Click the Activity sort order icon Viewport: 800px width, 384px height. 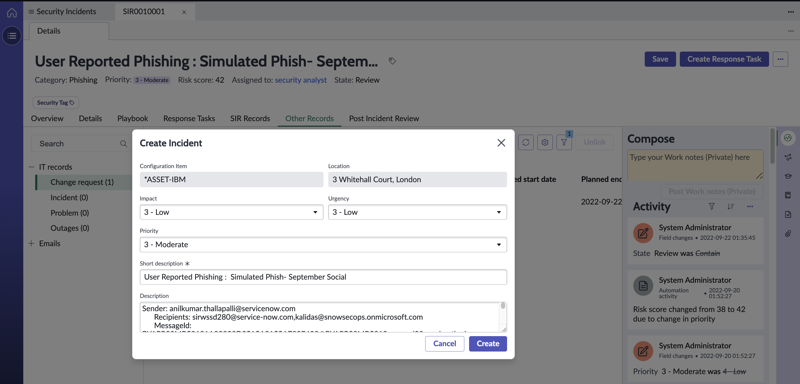pos(730,207)
